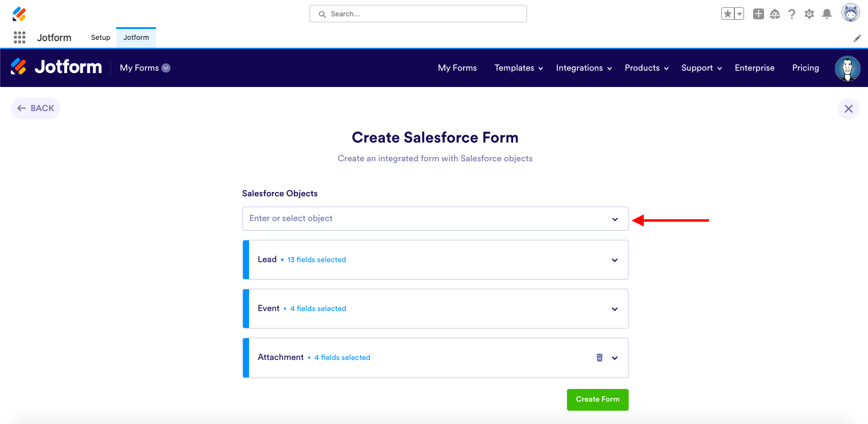Open the global actions plus icon
The width and height of the screenshot is (868, 424).
click(x=758, y=14)
